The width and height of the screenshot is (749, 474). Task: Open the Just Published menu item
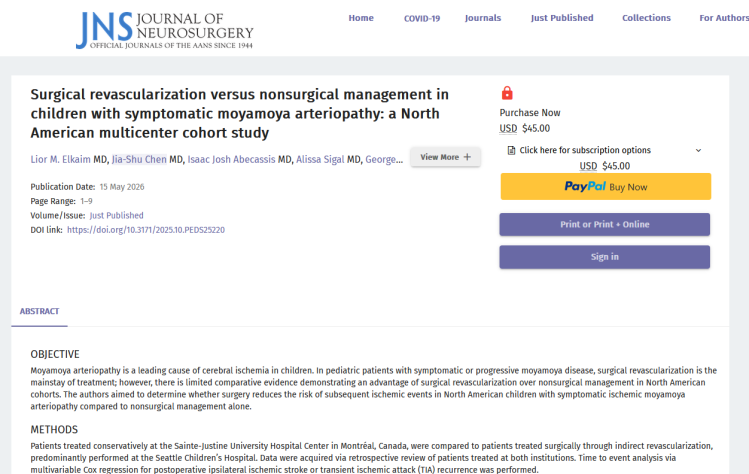pos(562,18)
